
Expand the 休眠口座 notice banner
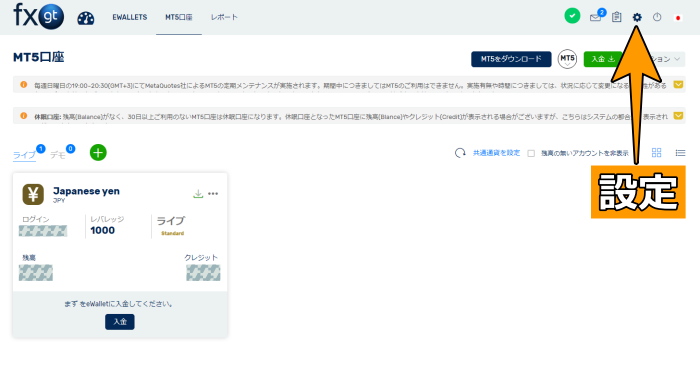[678, 116]
